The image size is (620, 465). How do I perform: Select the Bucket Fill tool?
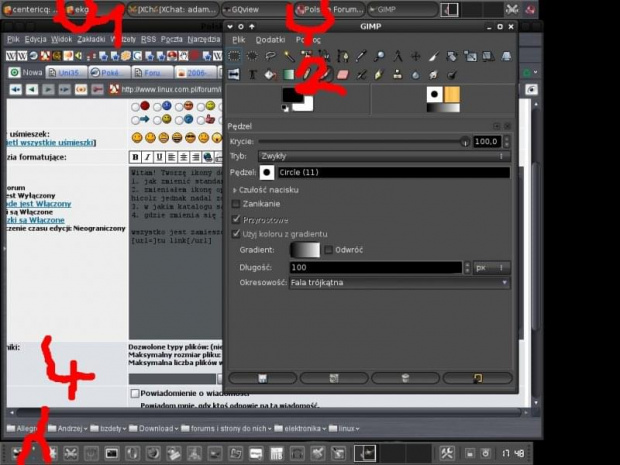[270, 74]
